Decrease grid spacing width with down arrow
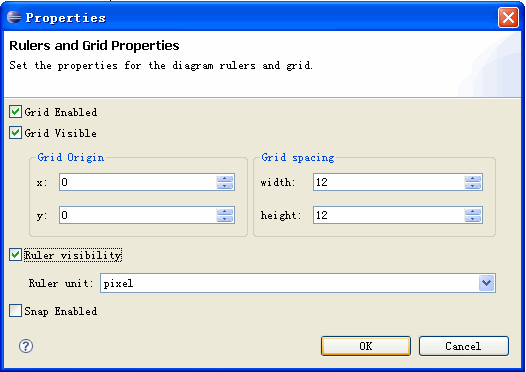 [473, 185]
